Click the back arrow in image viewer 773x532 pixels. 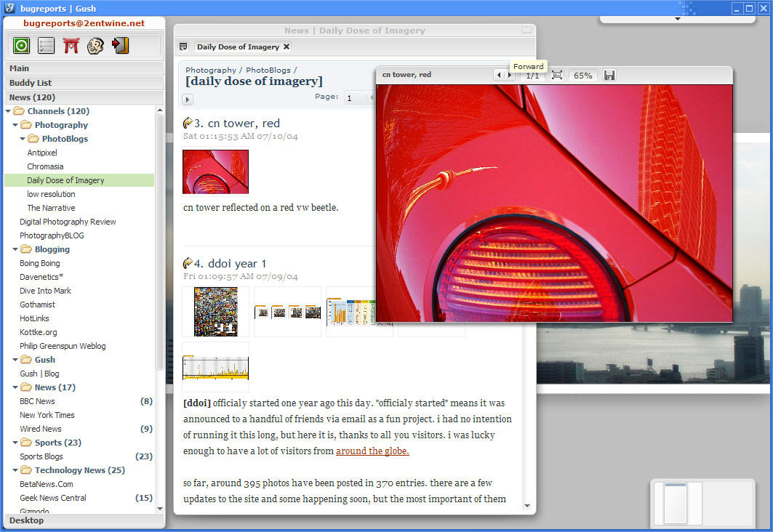(x=499, y=75)
